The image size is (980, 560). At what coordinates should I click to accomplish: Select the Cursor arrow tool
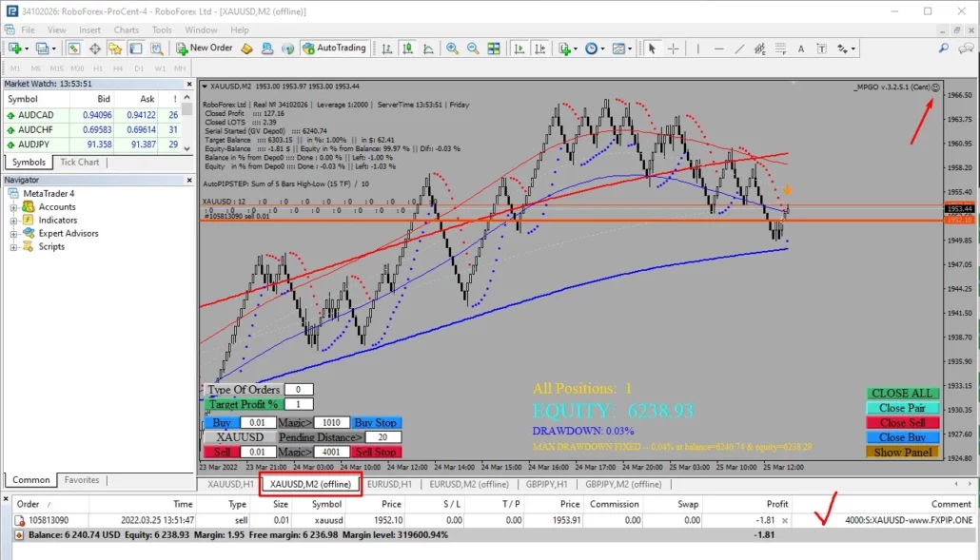pyautogui.click(x=652, y=48)
